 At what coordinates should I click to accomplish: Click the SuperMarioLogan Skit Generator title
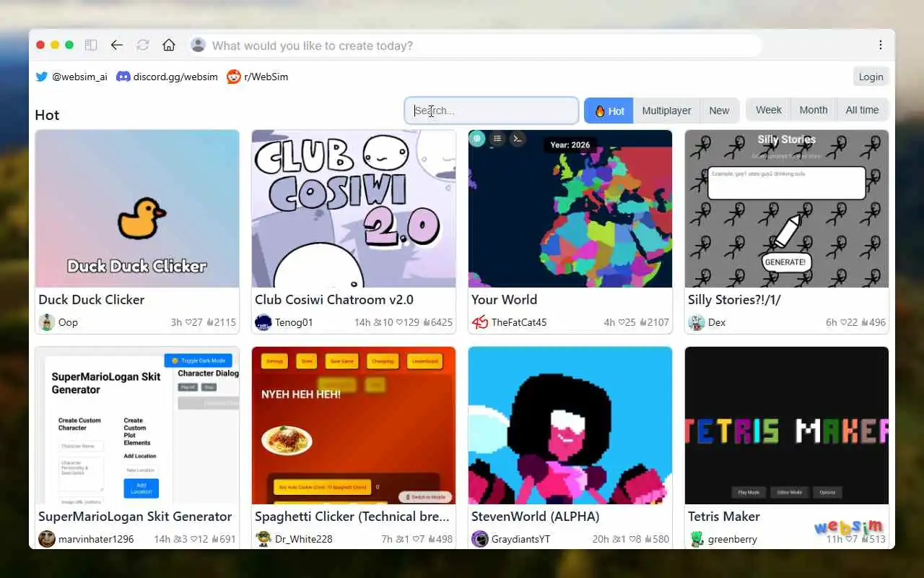click(x=135, y=516)
